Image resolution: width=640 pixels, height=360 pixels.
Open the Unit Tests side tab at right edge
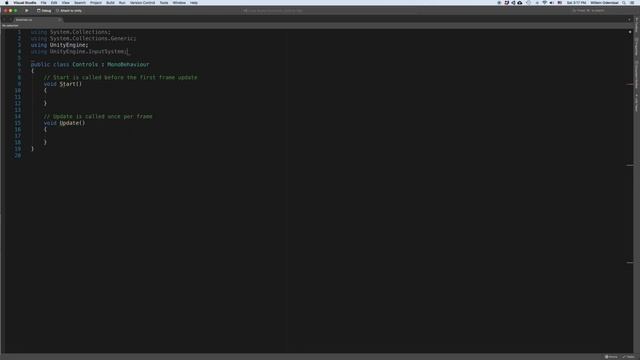[x=636, y=102]
